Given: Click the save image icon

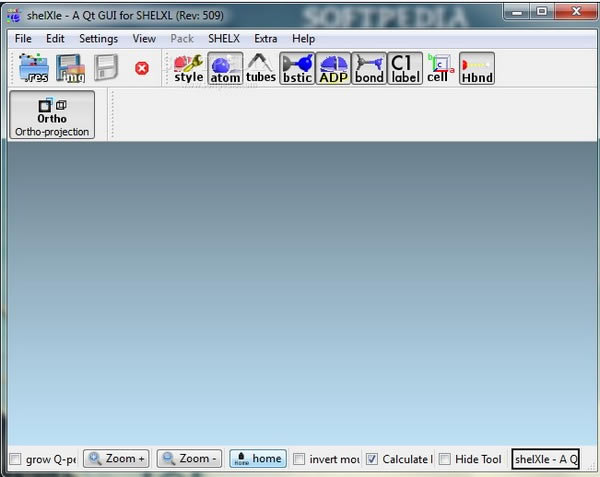Looking at the screenshot, I should 70,68.
